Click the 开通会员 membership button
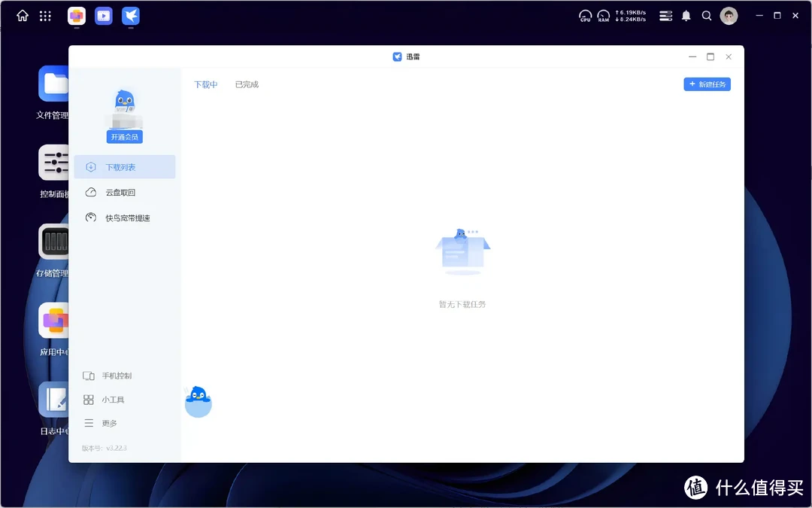 coord(124,136)
